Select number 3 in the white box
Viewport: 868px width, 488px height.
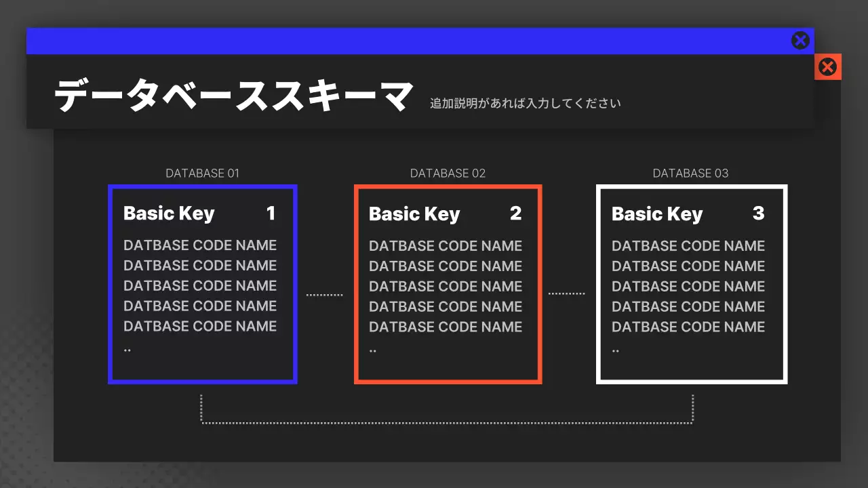click(x=758, y=213)
